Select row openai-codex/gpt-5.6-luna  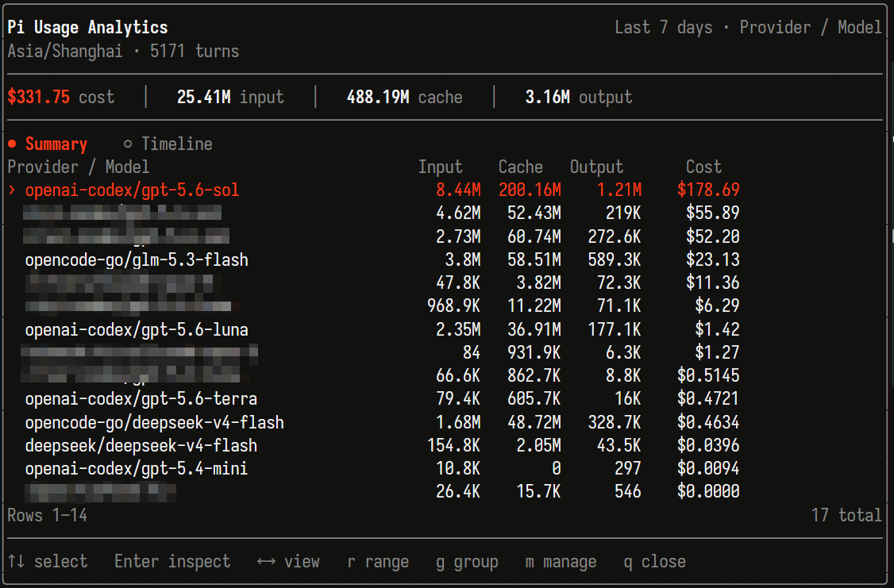(373, 329)
